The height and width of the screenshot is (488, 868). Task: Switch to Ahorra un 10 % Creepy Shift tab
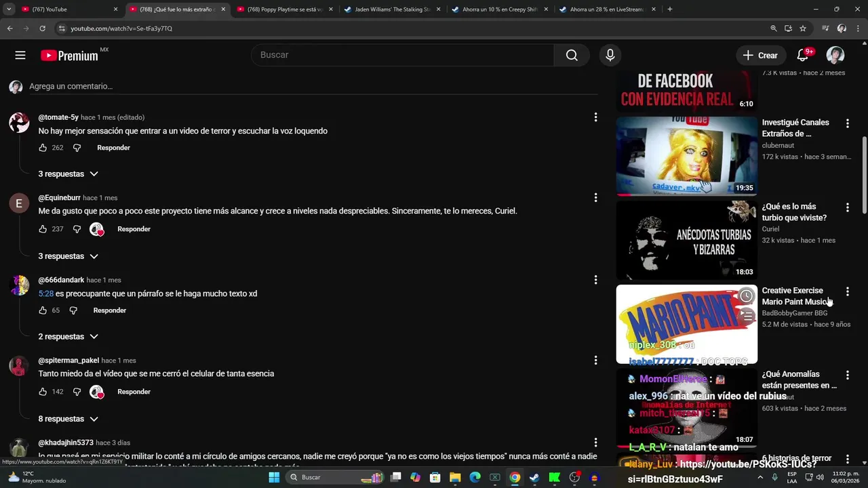500,9
